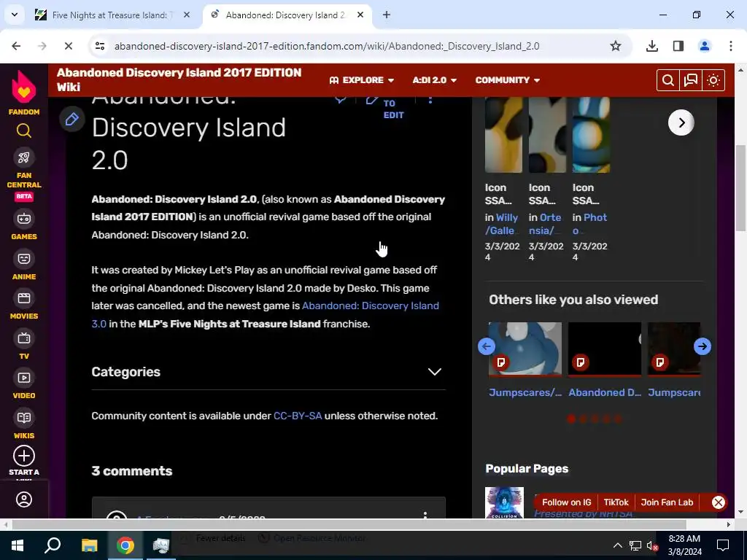Open the EXPLORE dropdown menu
The image size is (747, 560).
362,80
